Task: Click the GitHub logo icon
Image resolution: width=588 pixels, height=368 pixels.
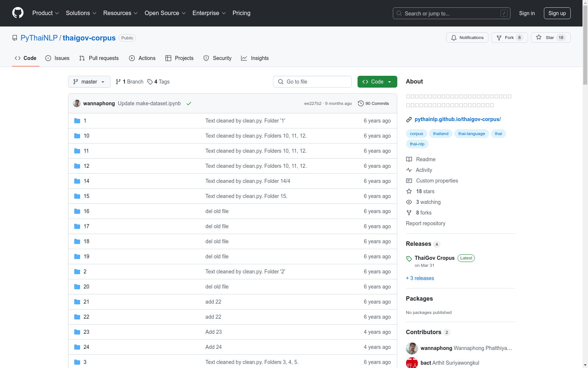Action: pyautogui.click(x=18, y=13)
